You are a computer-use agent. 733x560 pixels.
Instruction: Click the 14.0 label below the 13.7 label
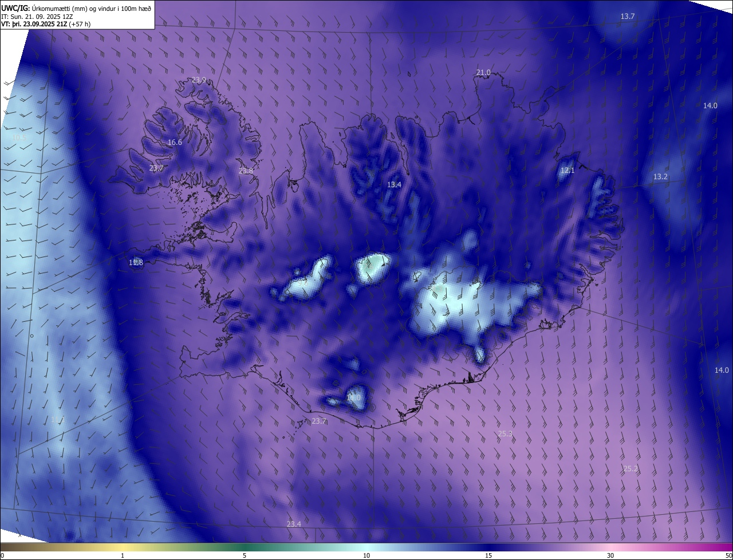[x=710, y=106]
